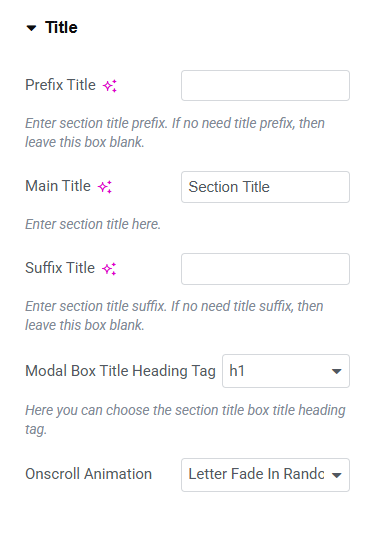Focus the Suffix Title input box
Screen dimensions: 374x536
coord(265,269)
